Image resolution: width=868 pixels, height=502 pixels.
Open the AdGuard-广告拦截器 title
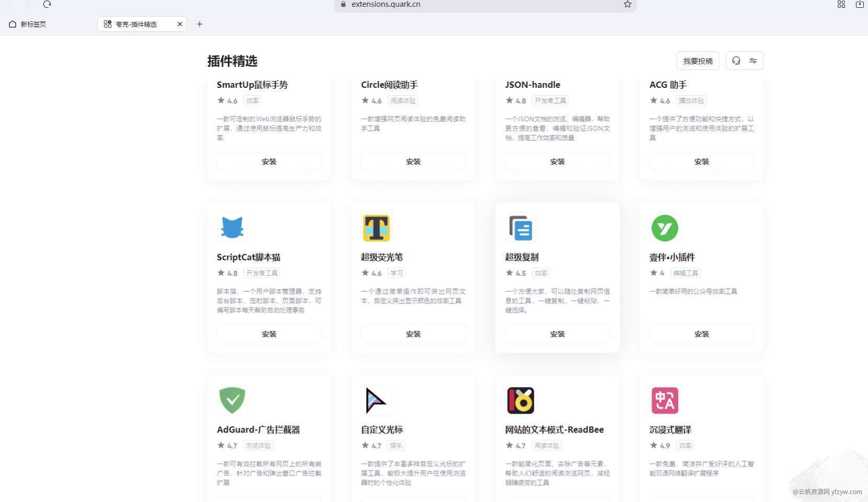pyautogui.click(x=258, y=430)
